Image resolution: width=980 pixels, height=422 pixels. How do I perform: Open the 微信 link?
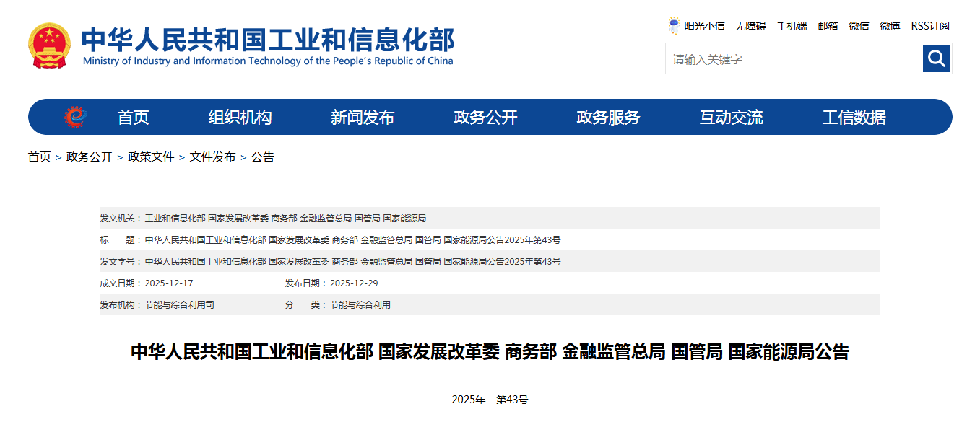coord(859,26)
